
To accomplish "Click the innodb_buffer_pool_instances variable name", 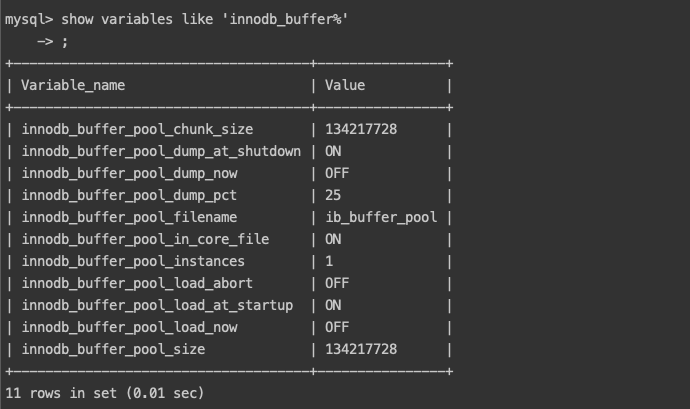I will click(x=133, y=261).
